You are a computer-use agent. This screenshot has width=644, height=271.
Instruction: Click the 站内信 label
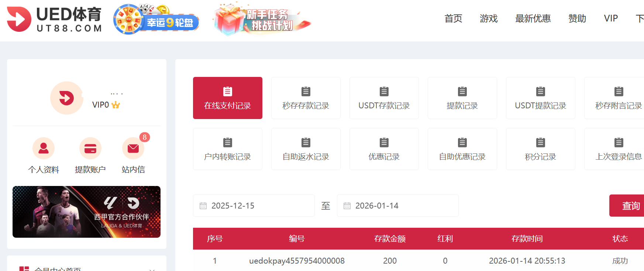point(133,169)
